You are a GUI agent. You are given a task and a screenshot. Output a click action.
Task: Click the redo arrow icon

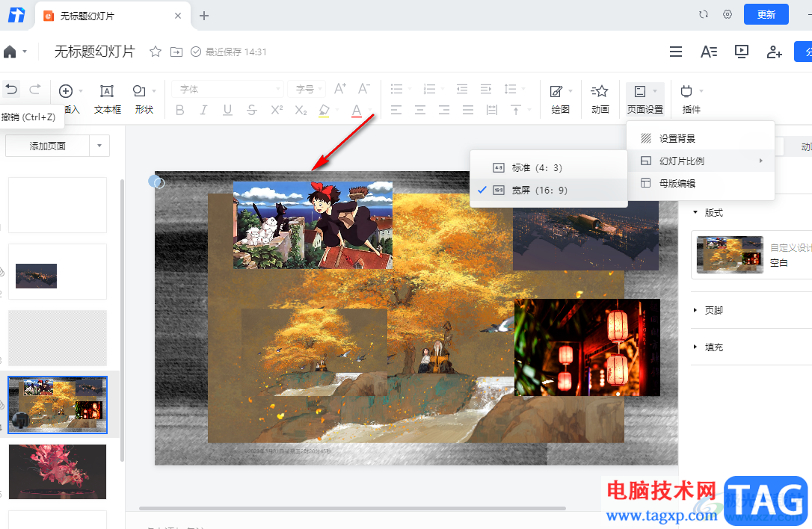coord(34,90)
